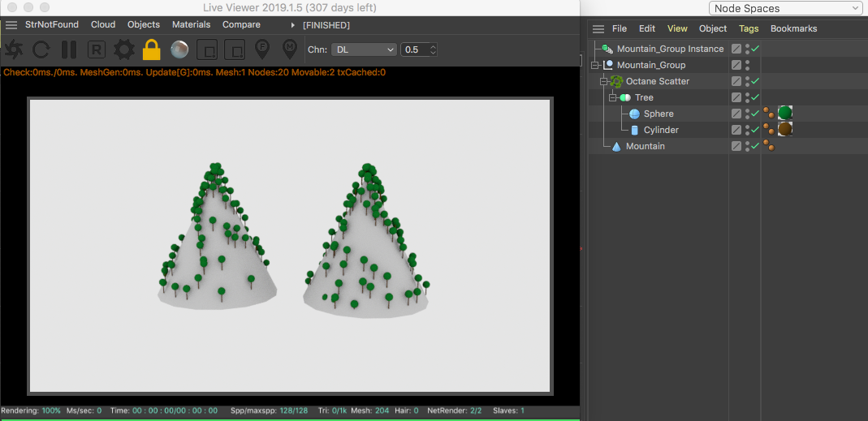The width and height of the screenshot is (868, 421).
Task: Toggle visibility dots for Mountain_Group
Action: tap(747, 65)
